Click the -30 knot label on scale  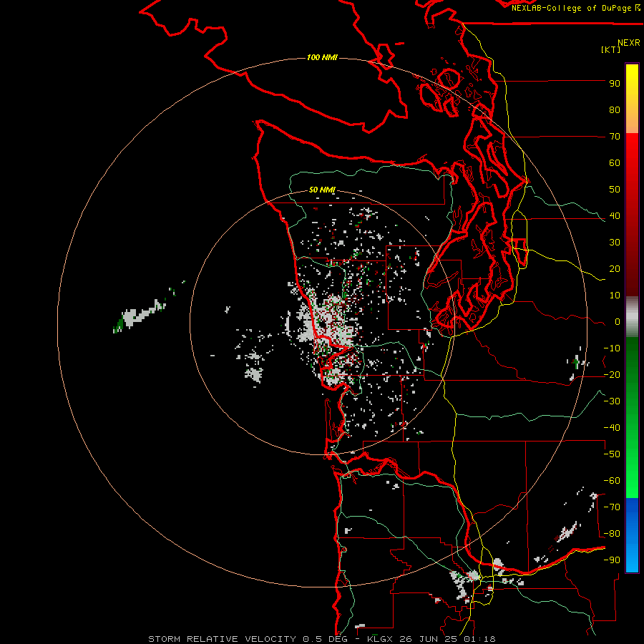[x=612, y=401]
